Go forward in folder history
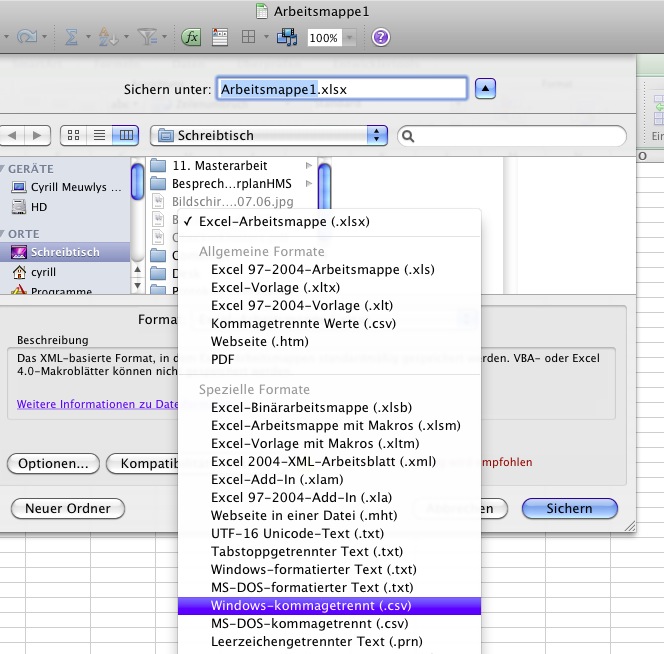The width and height of the screenshot is (664, 654). (37, 136)
